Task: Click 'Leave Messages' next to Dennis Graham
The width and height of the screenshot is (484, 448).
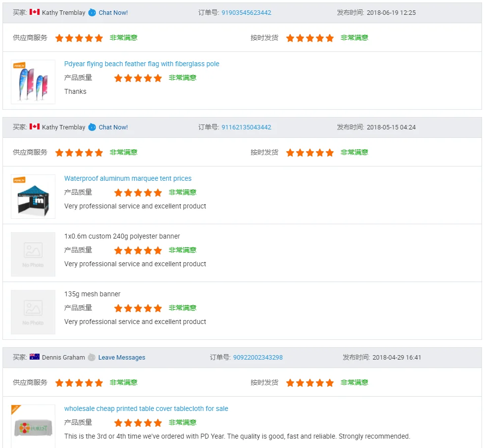Action: pos(122,358)
